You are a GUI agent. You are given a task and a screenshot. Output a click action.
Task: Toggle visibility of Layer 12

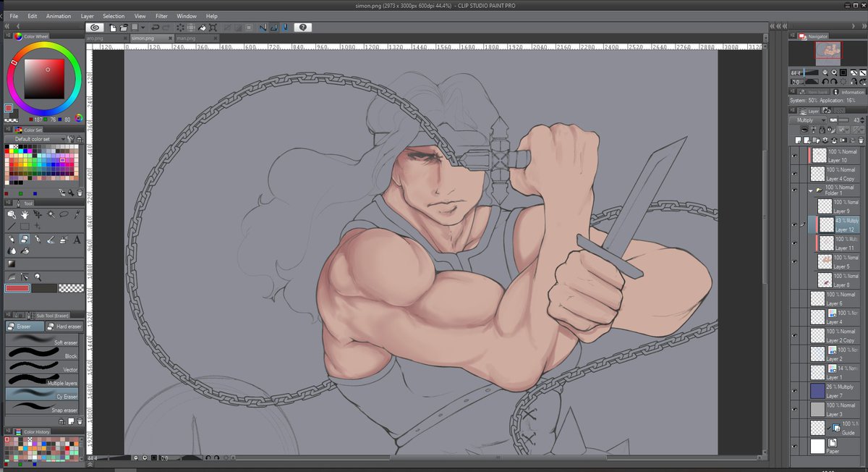794,224
